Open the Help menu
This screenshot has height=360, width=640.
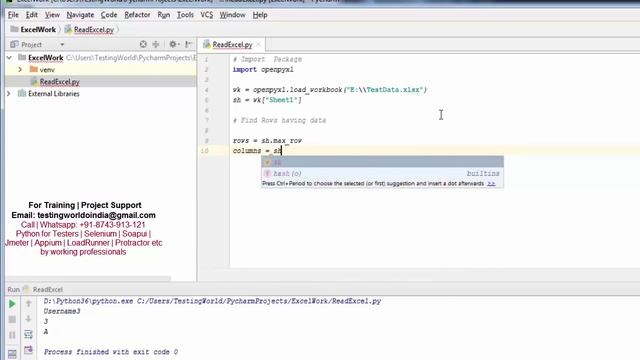(260, 15)
